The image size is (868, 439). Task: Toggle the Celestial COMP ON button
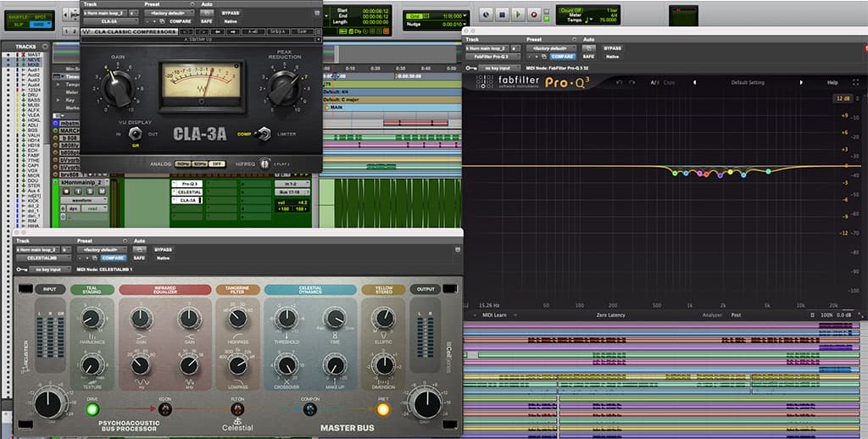point(310,409)
